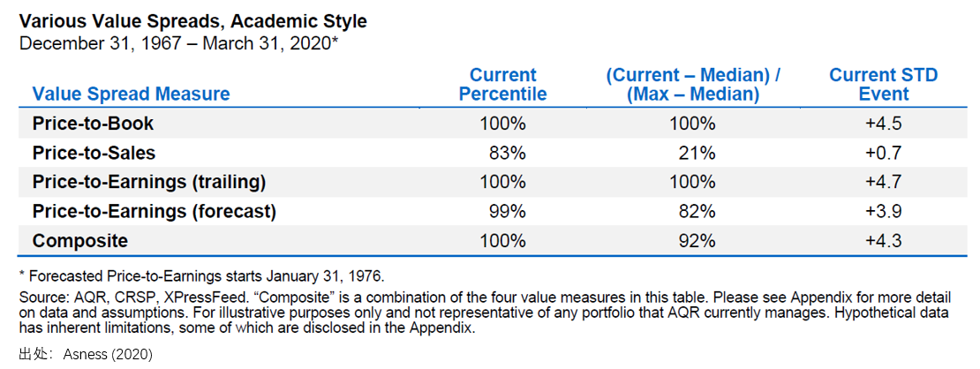The width and height of the screenshot is (980, 369).
Task: Click the 92% value in Composite row
Action: (x=697, y=241)
